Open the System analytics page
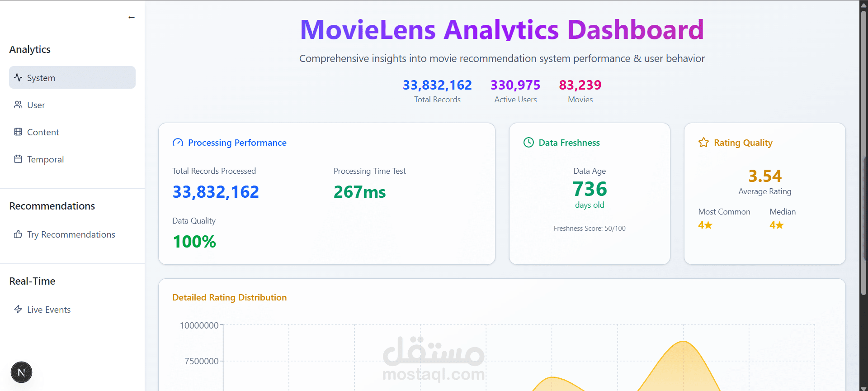868x391 pixels. (72, 77)
